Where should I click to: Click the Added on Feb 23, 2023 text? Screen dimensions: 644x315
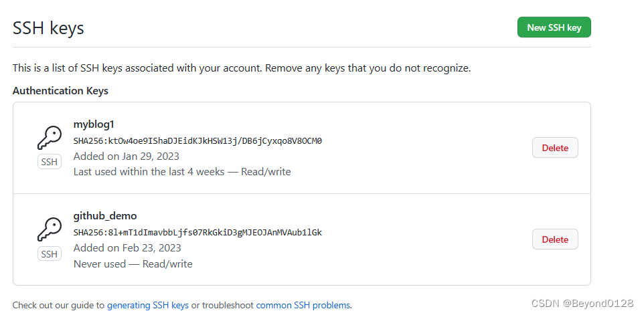tap(127, 247)
